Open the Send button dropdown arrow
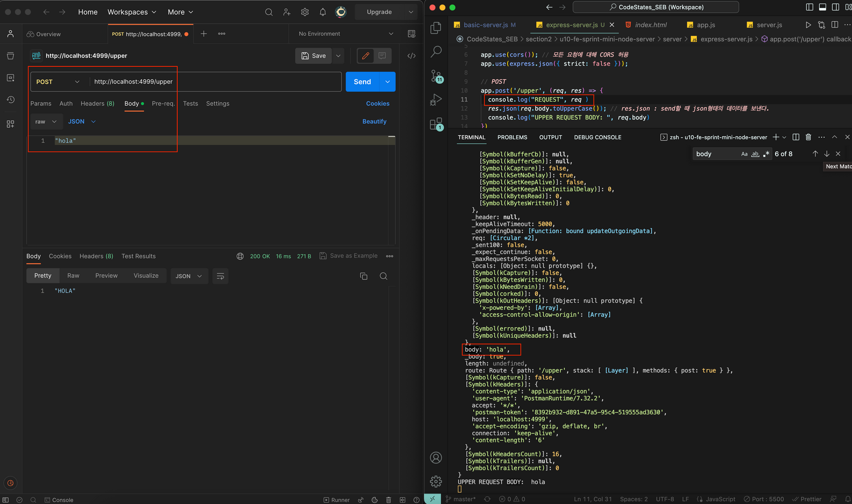The width and height of the screenshot is (852, 504). tap(388, 82)
